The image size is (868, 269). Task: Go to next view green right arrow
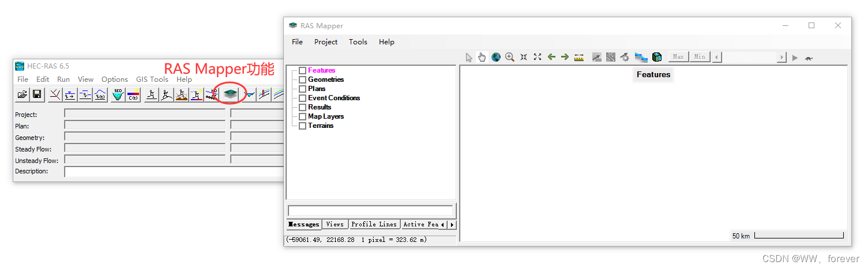[x=565, y=57]
